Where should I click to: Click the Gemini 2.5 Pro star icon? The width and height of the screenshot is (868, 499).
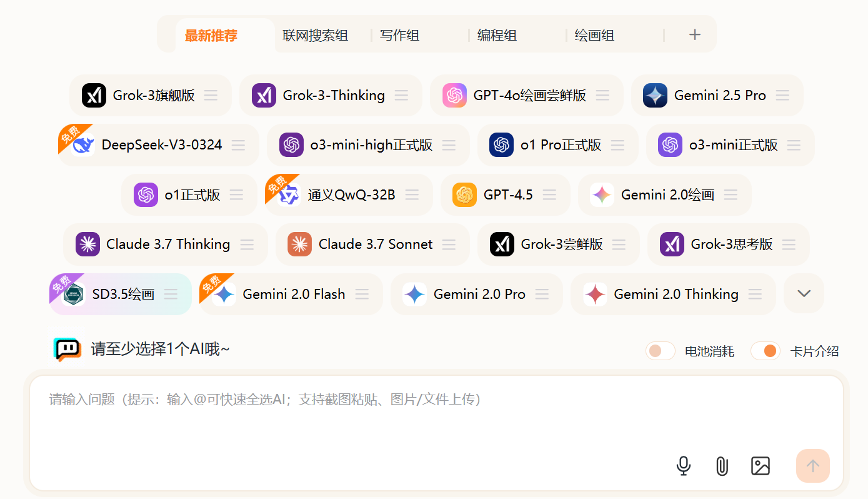(x=656, y=96)
